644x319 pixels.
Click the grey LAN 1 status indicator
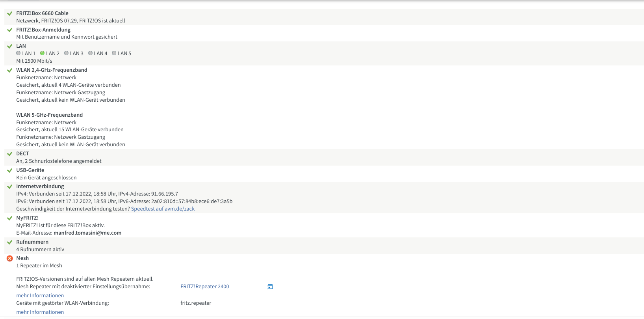tap(19, 53)
